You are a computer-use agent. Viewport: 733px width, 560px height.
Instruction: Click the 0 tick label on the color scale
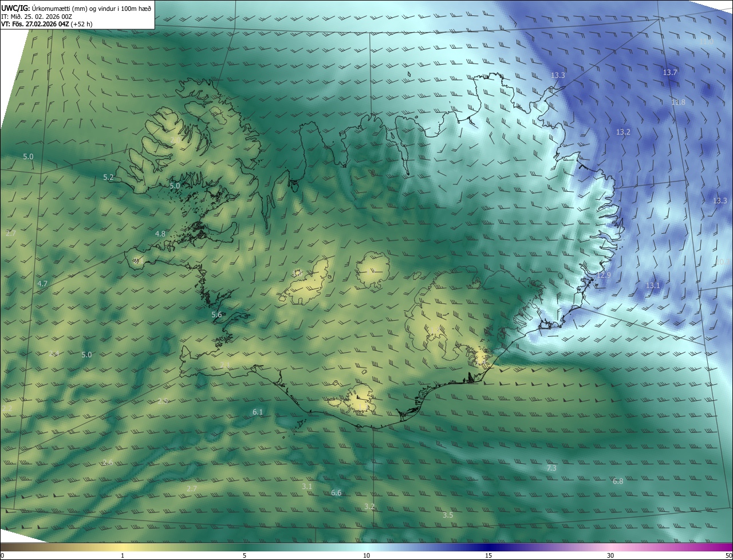click(x=2, y=555)
